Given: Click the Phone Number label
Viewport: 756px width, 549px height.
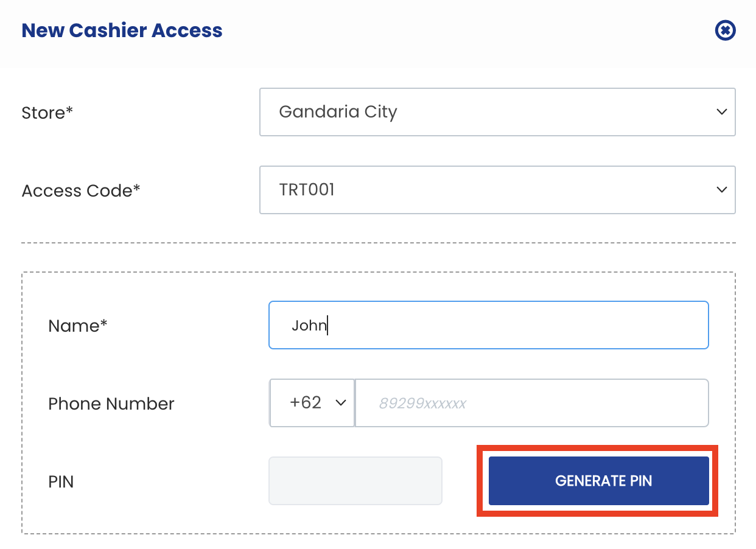Looking at the screenshot, I should [x=111, y=404].
